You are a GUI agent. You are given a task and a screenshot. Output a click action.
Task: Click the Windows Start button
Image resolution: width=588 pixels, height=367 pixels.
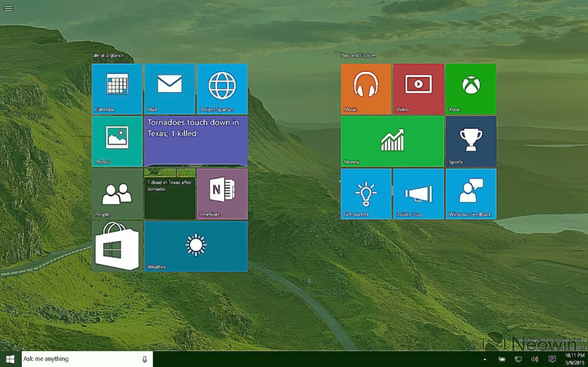[10, 359]
